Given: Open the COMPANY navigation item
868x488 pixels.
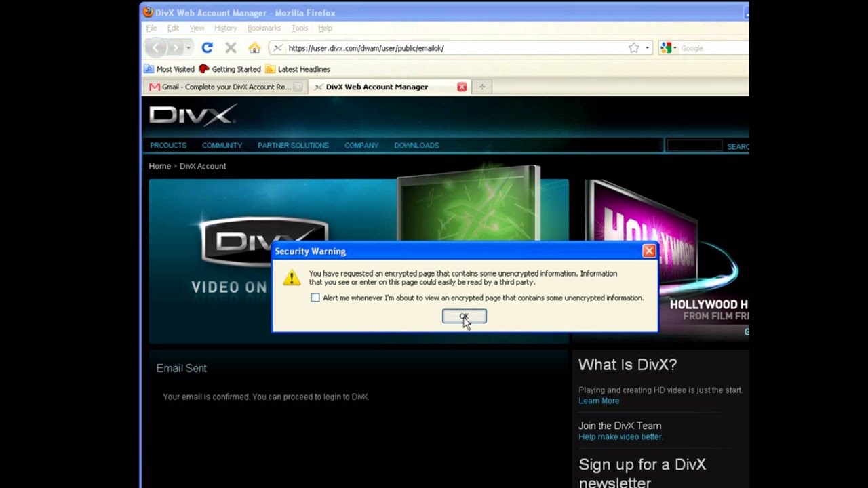Looking at the screenshot, I should [361, 146].
